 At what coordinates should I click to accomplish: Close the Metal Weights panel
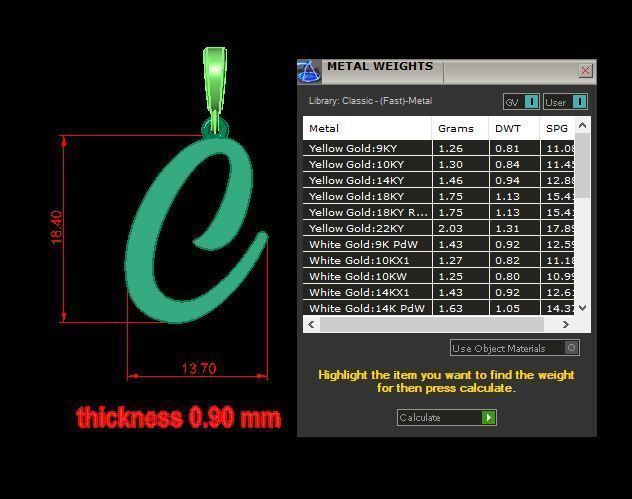(x=585, y=71)
